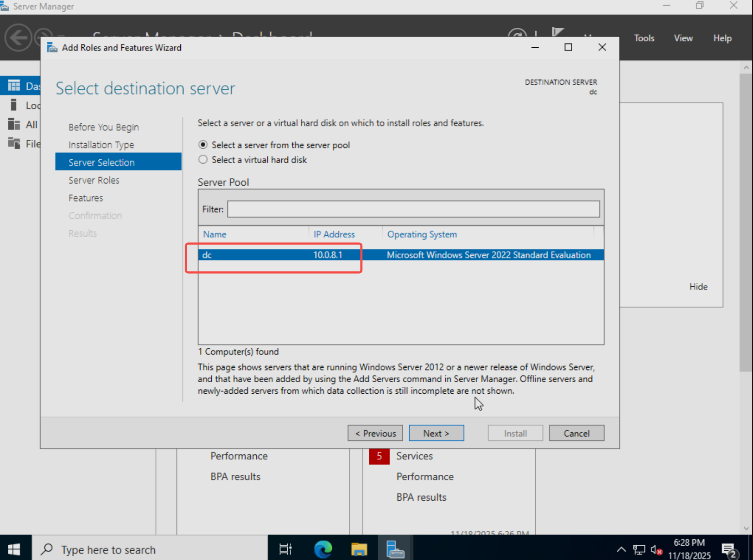Click the taskbar search box
The width and height of the screenshot is (753, 560).
pyautogui.click(x=150, y=549)
